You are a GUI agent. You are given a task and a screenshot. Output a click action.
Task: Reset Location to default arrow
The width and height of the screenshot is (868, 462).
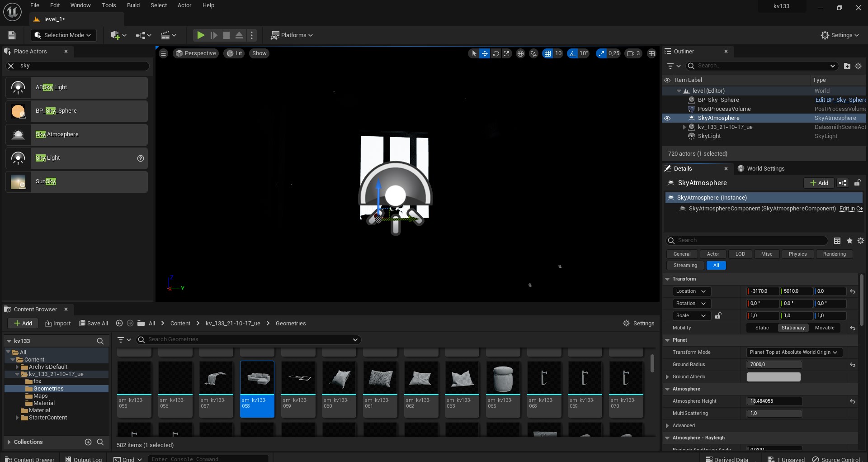853,291
